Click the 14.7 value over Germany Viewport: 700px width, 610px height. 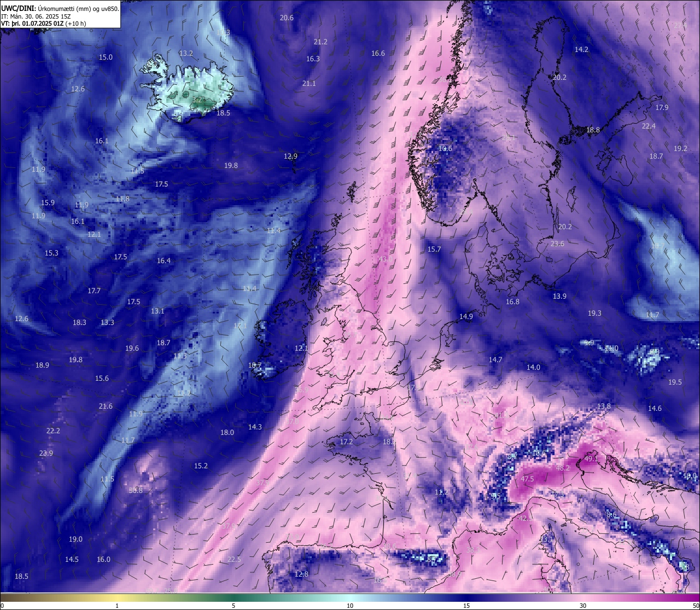pyautogui.click(x=495, y=360)
